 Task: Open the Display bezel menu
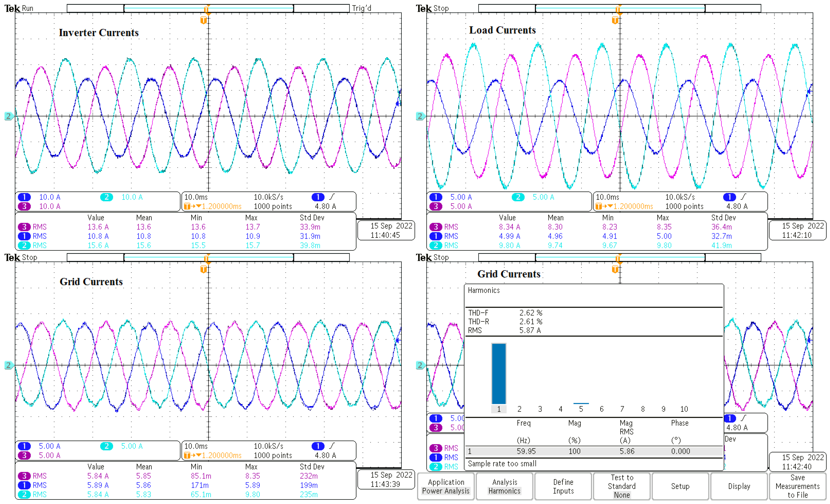pyautogui.click(x=739, y=486)
